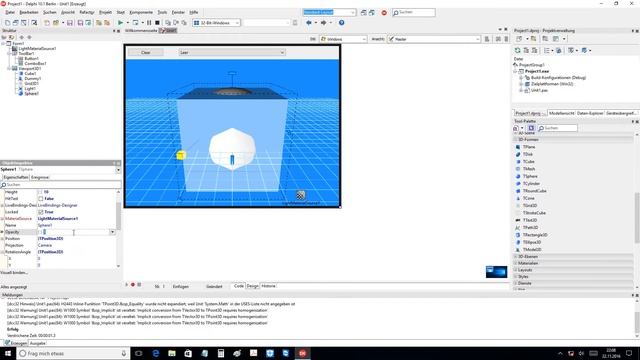
Task: Switch to the Code tab
Action: [238, 286]
